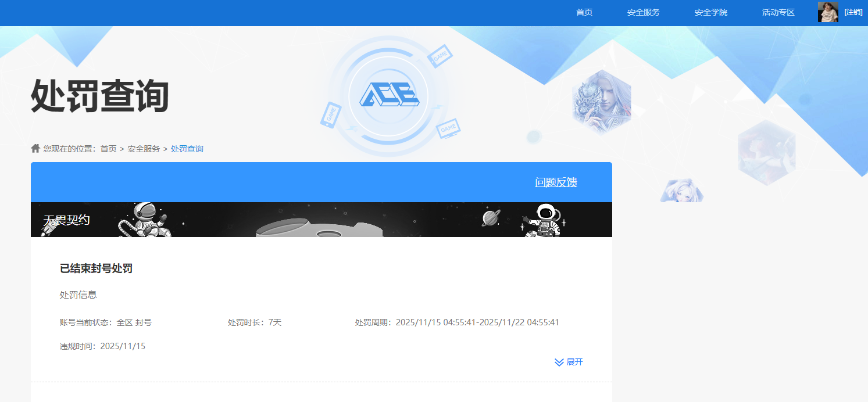Click 注销 to log out
Screen dimensions: 868x402
(x=853, y=12)
